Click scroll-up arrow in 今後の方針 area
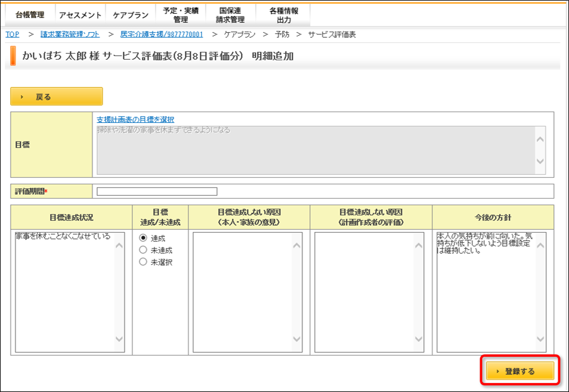Image resolution: width=569 pixels, height=392 pixels. (541, 246)
